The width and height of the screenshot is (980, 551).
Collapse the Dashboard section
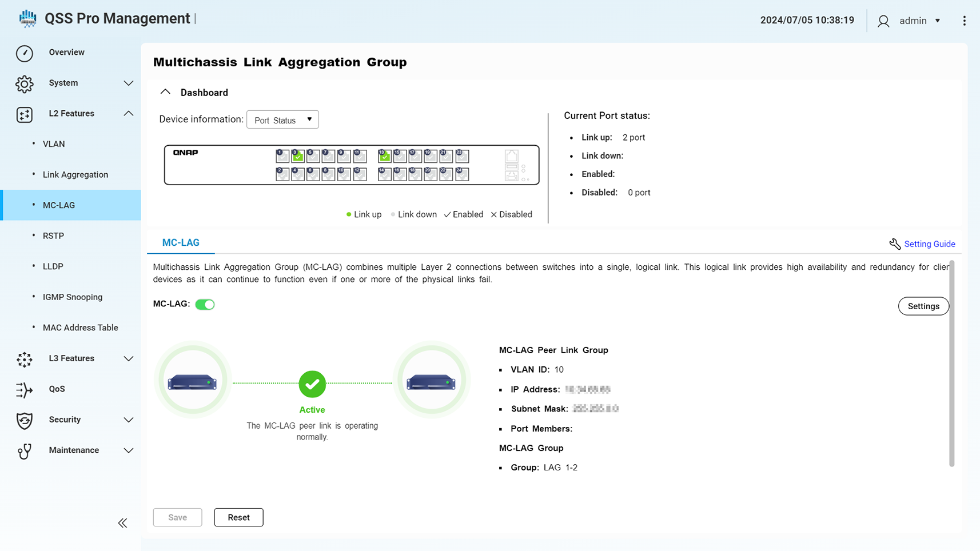pos(165,92)
